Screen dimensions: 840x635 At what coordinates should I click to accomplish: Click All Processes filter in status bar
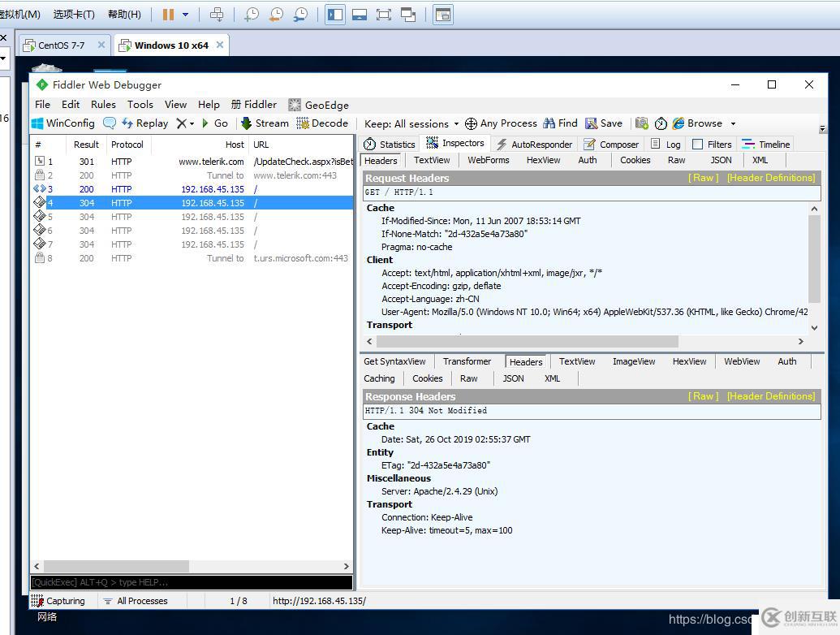(136, 601)
